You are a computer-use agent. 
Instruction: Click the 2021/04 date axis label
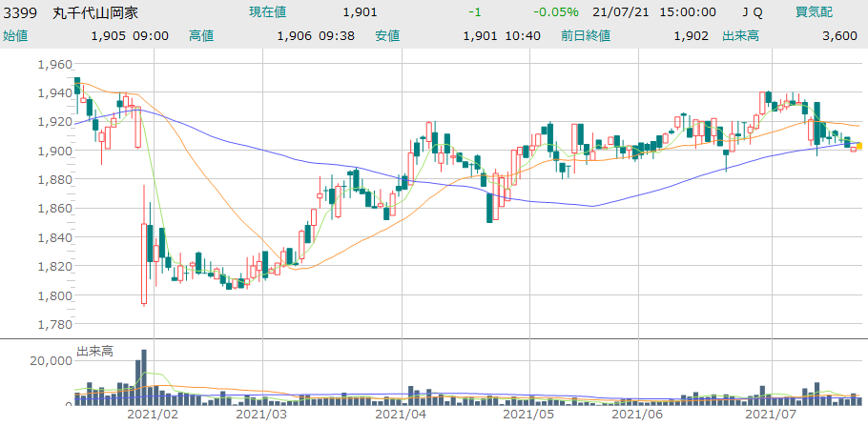coord(401,415)
